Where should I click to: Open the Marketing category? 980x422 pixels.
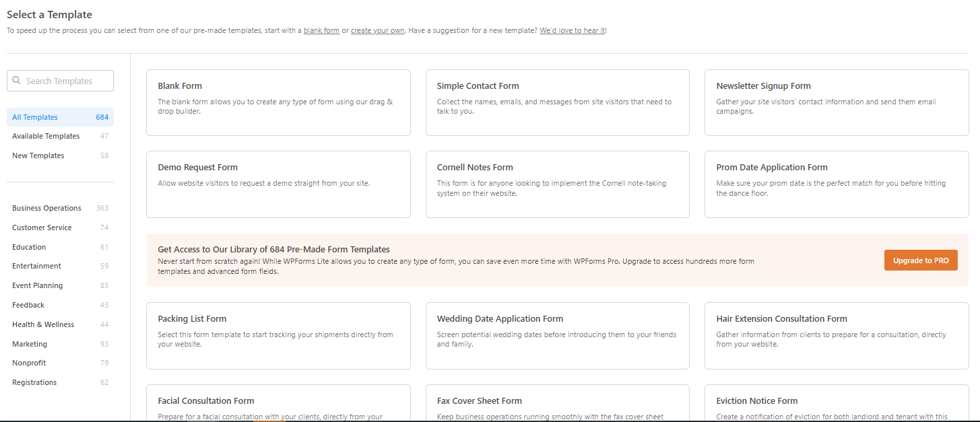pyautogui.click(x=60, y=344)
